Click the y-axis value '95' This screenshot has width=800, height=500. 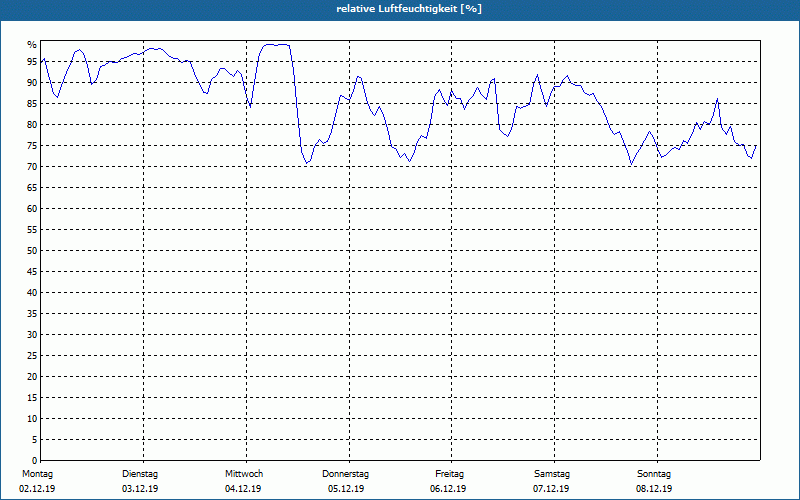pyautogui.click(x=32, y=62)
